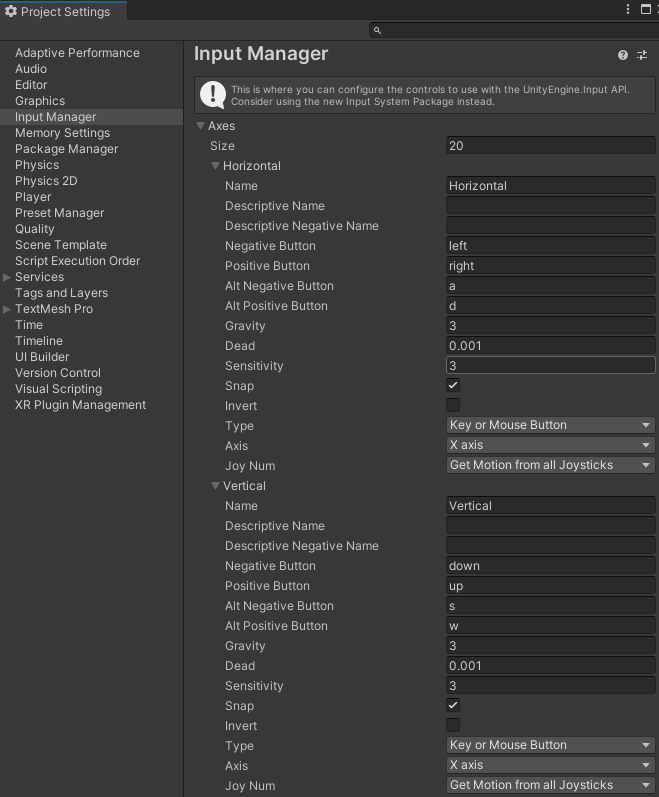Click the Horizontal Name field
Viewport: 659px width, 797px height.
550,186
